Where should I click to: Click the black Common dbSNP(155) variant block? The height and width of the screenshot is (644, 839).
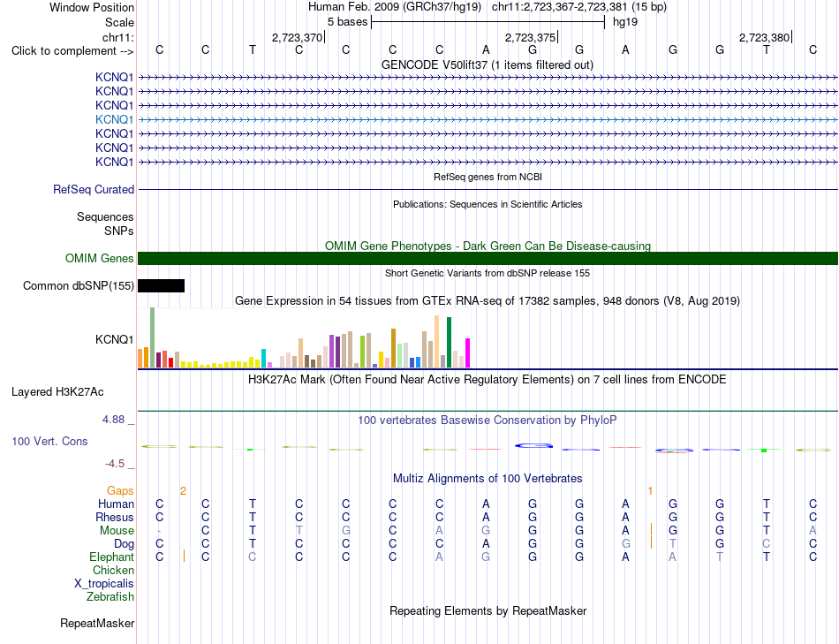point(161,286)
